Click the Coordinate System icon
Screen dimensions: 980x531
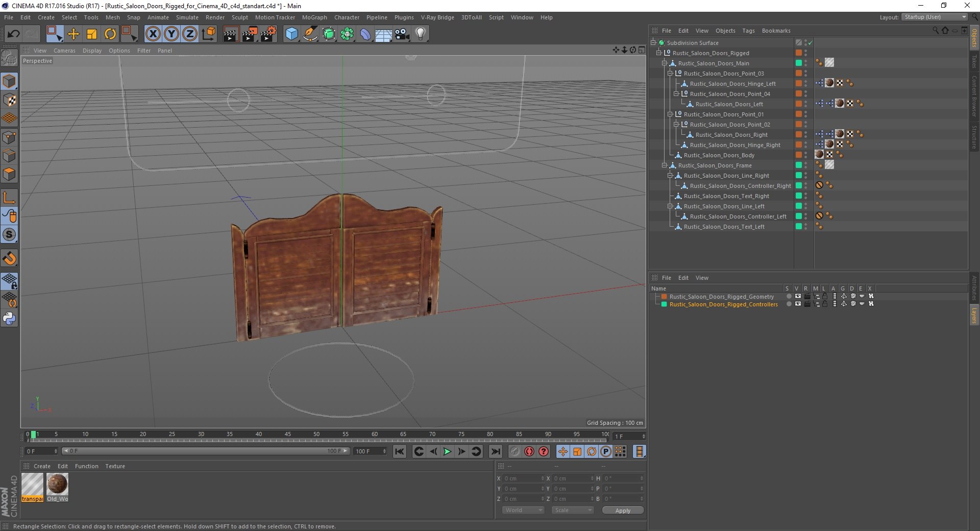tap(208, 34)
